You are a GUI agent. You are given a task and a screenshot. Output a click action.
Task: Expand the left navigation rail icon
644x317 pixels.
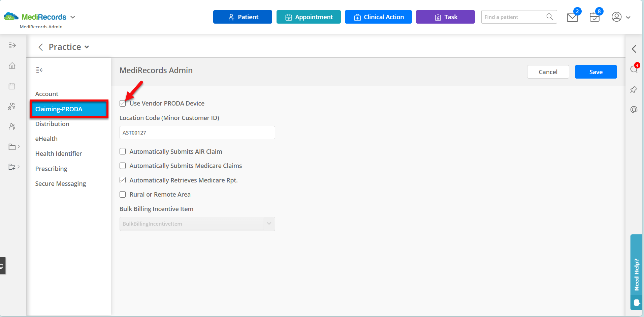click(x=12, y=45)
